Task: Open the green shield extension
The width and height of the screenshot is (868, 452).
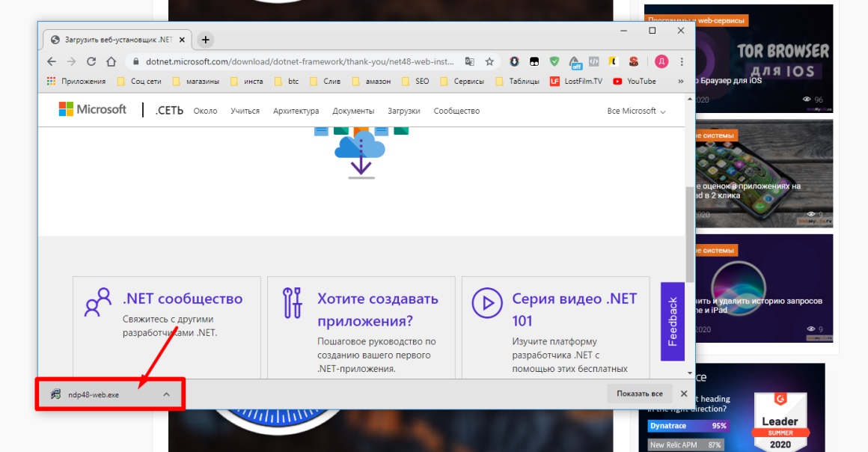Action: coord(554,61)
